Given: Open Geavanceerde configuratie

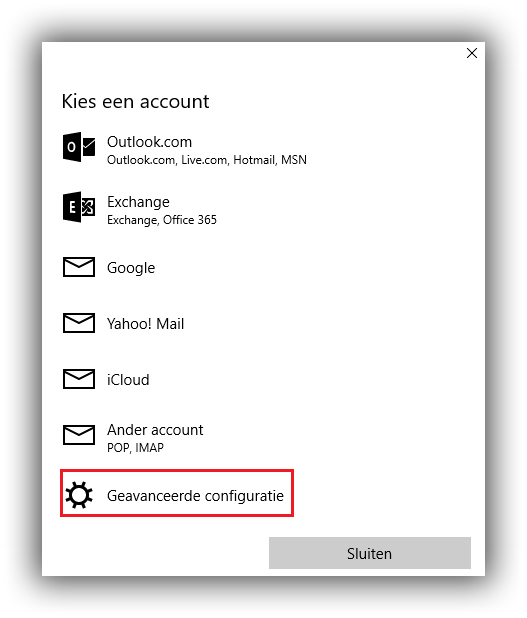Looking at the screenshot, I should coord(177,493).
